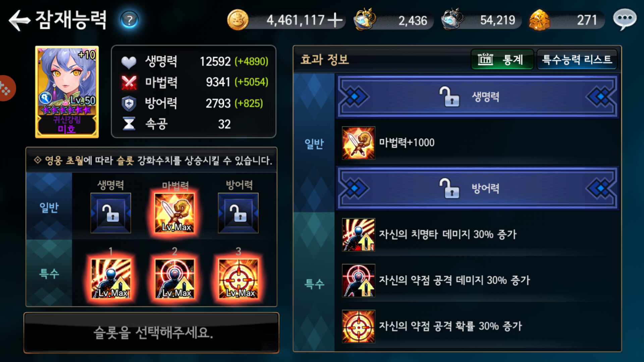
Task: Open the 특수능력 리스트 tab
Action: click(x=577, y=60)
